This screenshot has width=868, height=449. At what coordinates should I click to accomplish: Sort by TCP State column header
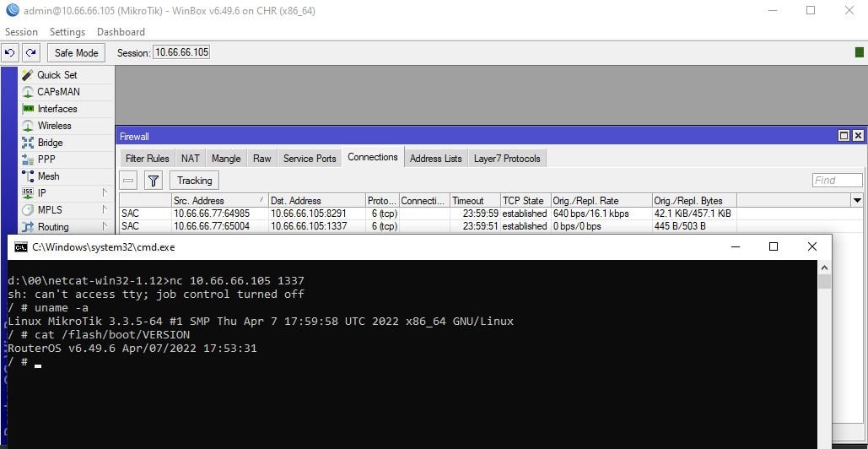click(x=526, y=200)
